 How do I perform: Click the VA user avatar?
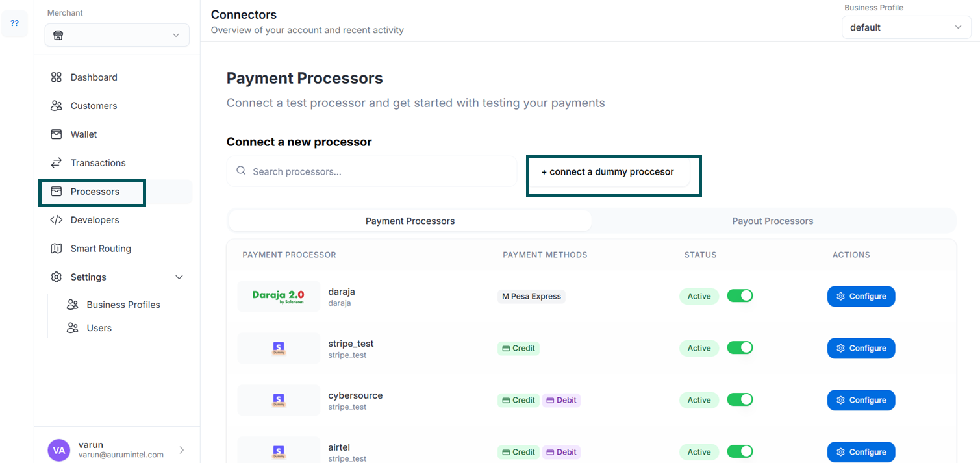58,450
